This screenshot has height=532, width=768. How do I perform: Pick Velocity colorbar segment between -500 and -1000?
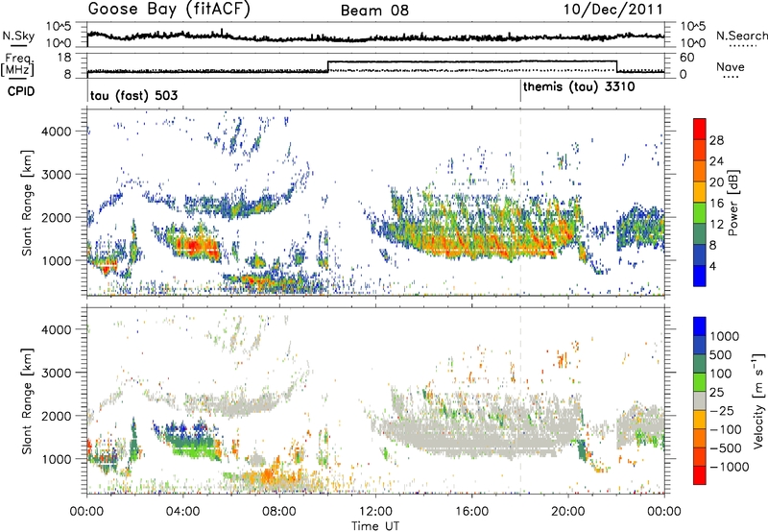tap(700, 456)
